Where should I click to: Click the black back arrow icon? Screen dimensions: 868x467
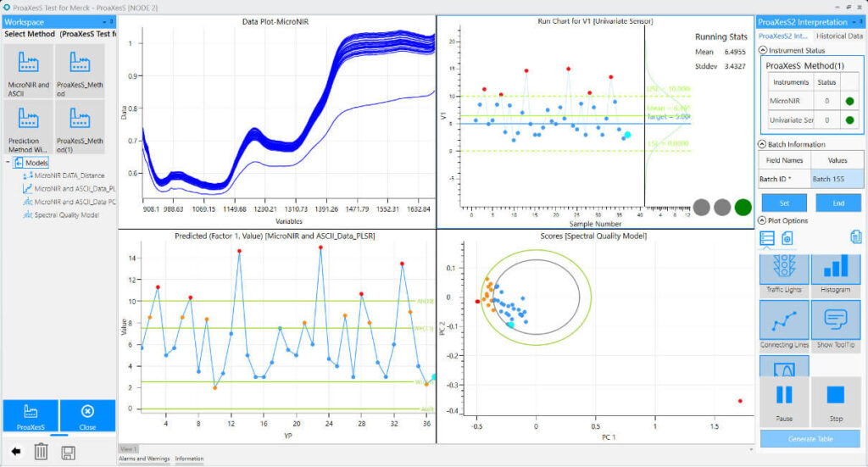click(x=16, y=452)
